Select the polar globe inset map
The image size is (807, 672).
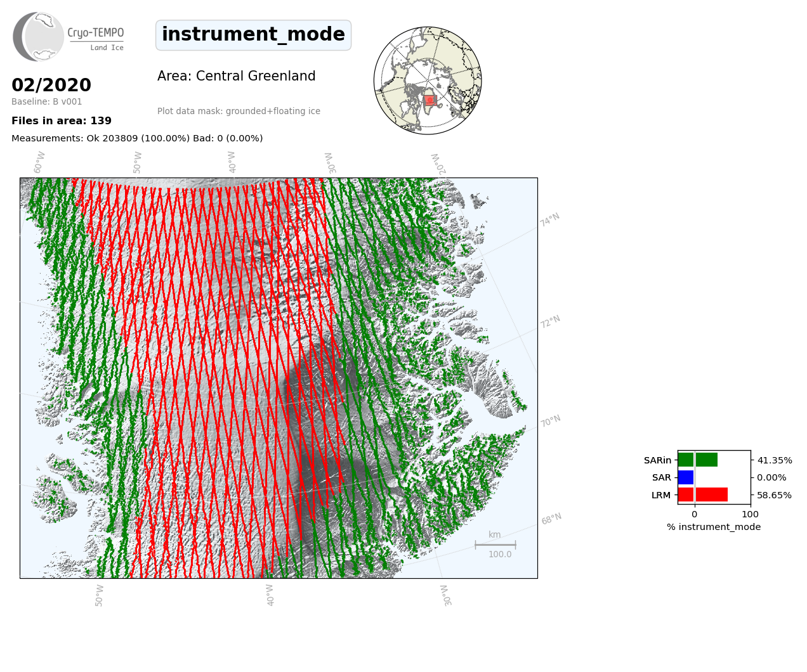click(x=428, y=81)
